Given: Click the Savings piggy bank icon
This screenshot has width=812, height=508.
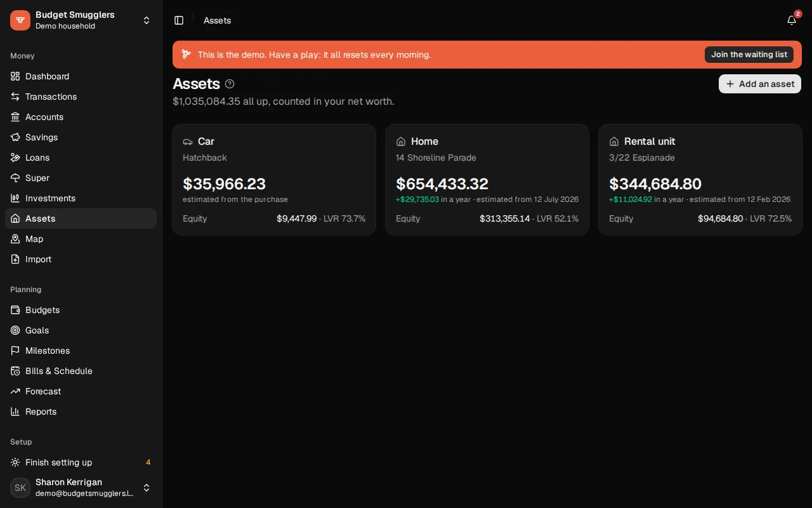Looking at the screenshot, I should pos(15,137).
